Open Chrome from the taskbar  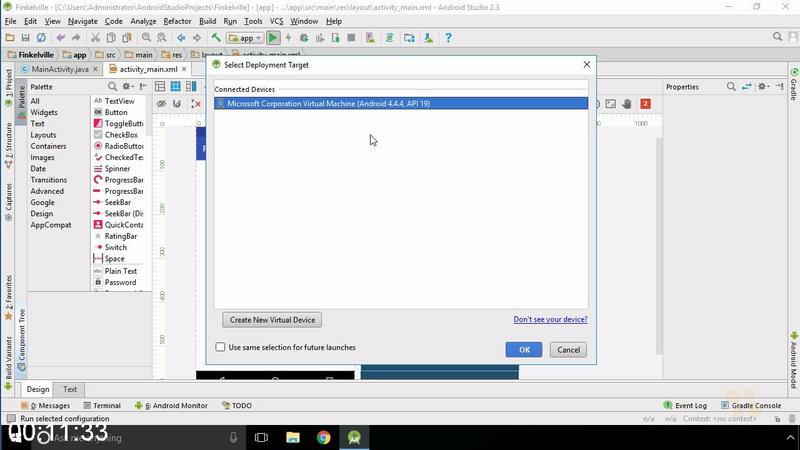(323, 437)
